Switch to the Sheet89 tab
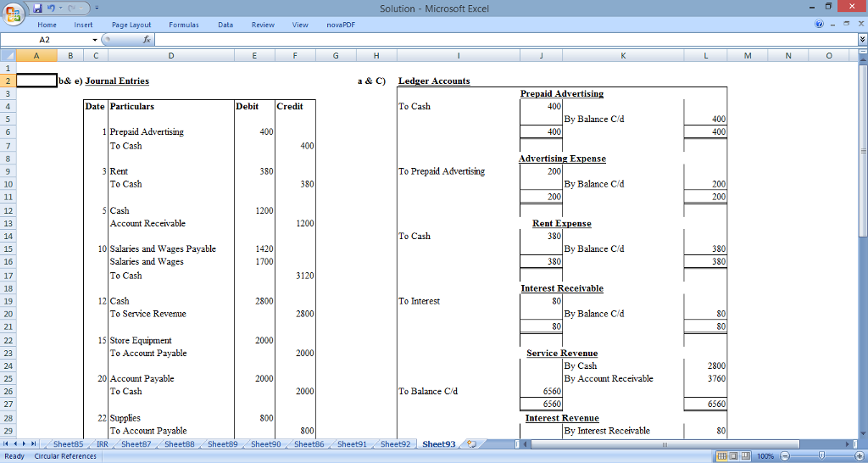Image resolution: width=868 pixels, height=463 pixels. [x=223, y=444]
